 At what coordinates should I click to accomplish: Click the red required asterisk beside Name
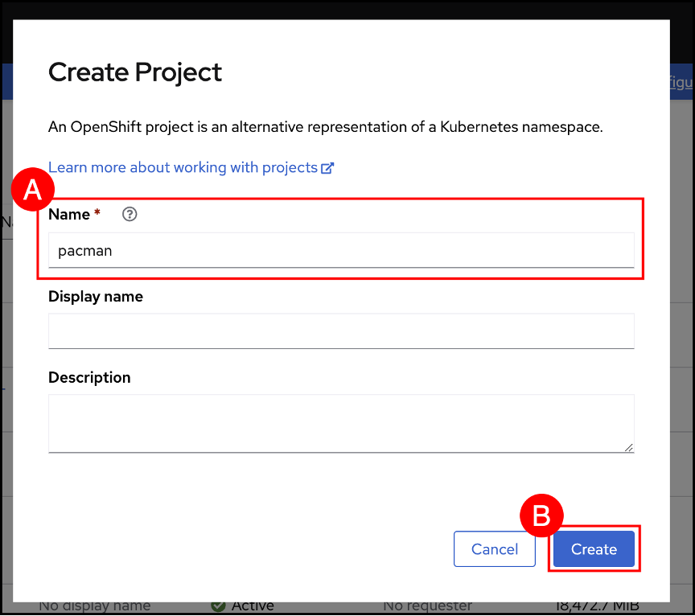97,214
